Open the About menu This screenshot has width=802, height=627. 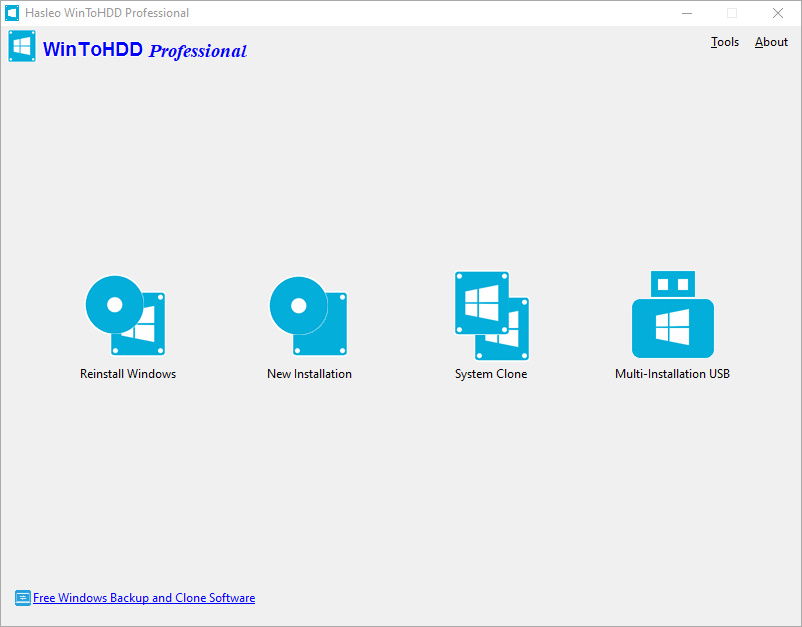click(x=771, y=42)
